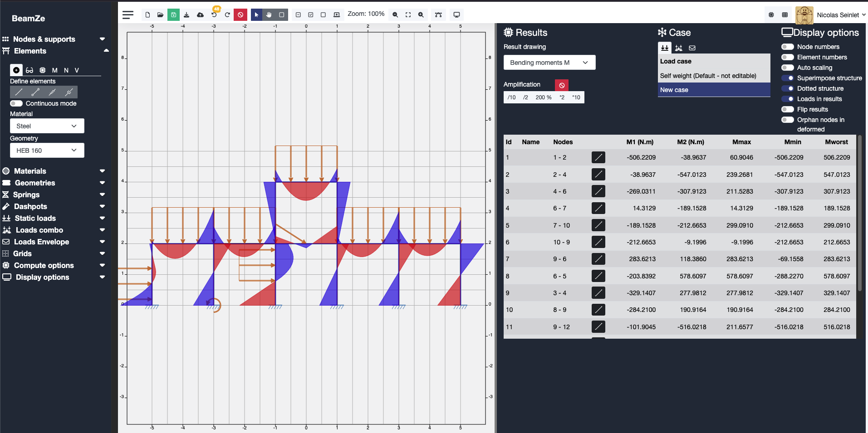Switch to the M results tab

click(x=54, y=70)
